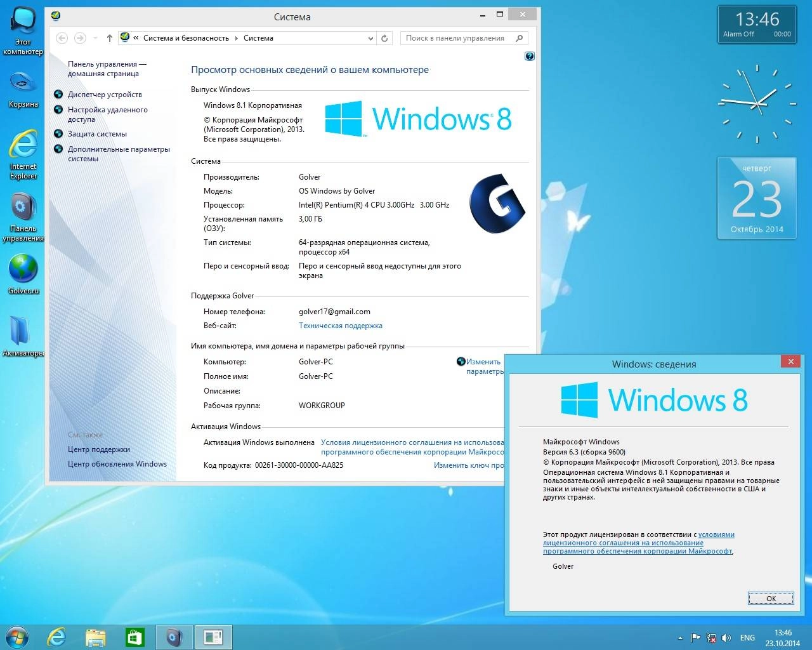This screenshot has width=812, height=650.
Task: Click Изменить параметры link
Action: [485, 366]
